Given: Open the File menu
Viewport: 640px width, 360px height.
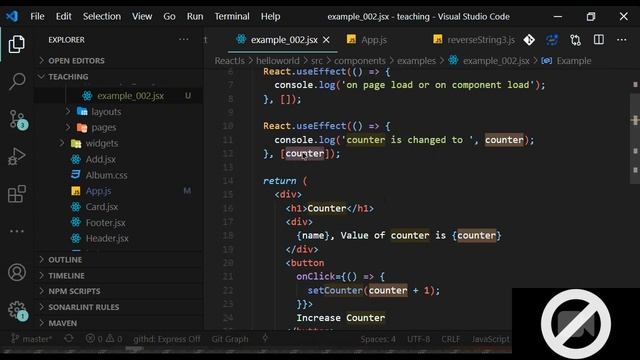Looking at the screenshot, I should tap(37, 16).
